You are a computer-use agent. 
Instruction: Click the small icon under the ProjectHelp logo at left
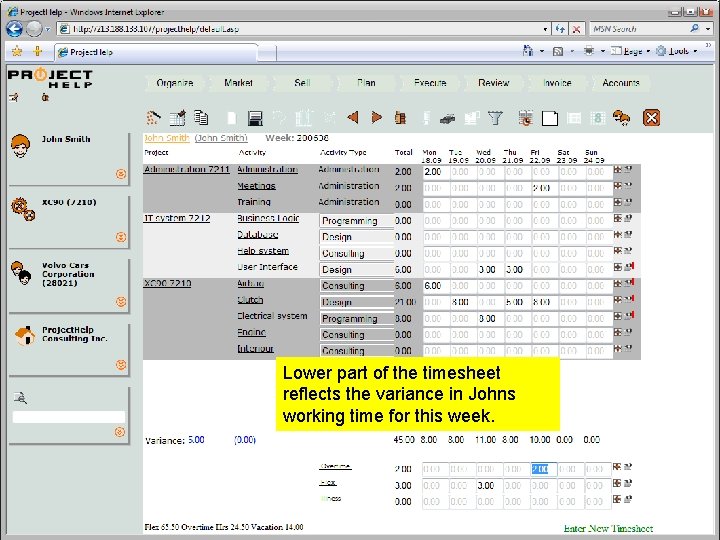pyautogui.click(x=14, y=97)
